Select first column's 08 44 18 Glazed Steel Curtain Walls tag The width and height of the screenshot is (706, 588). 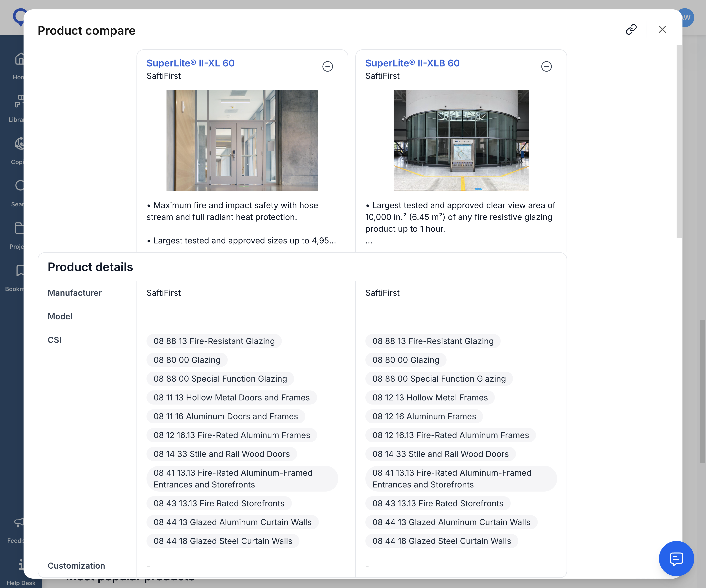(223, 541)
